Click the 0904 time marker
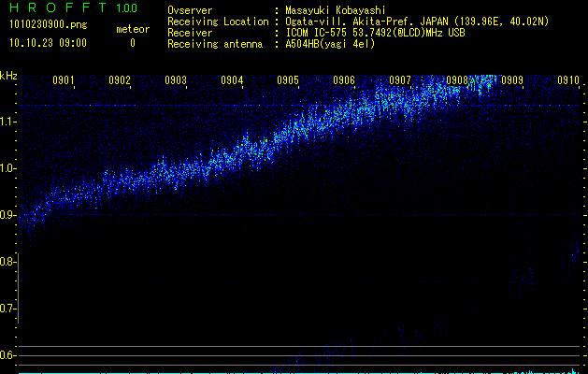 (x=232, y=80)
